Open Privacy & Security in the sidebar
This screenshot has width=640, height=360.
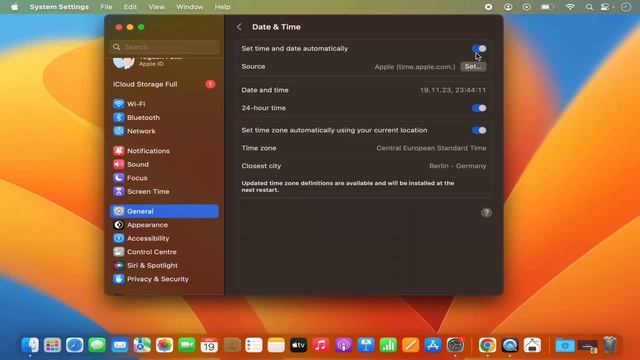pyautogui.click(x=164, y=279)
